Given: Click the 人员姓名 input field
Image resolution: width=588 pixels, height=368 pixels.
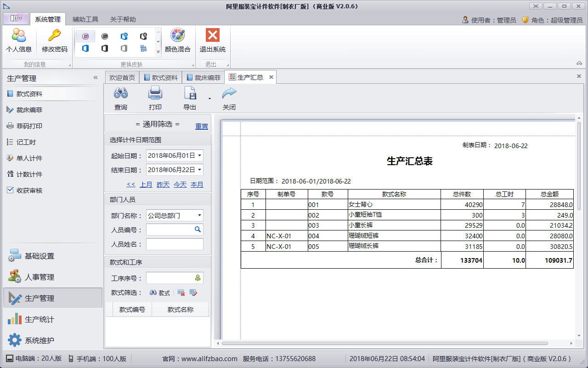Looking at the screenshot, I should coord(175,244).
